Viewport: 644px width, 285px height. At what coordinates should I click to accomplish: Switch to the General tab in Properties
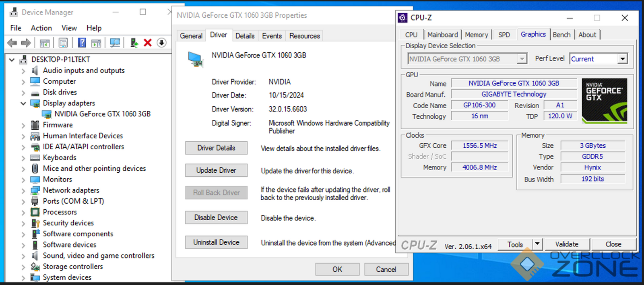[191, 36]
